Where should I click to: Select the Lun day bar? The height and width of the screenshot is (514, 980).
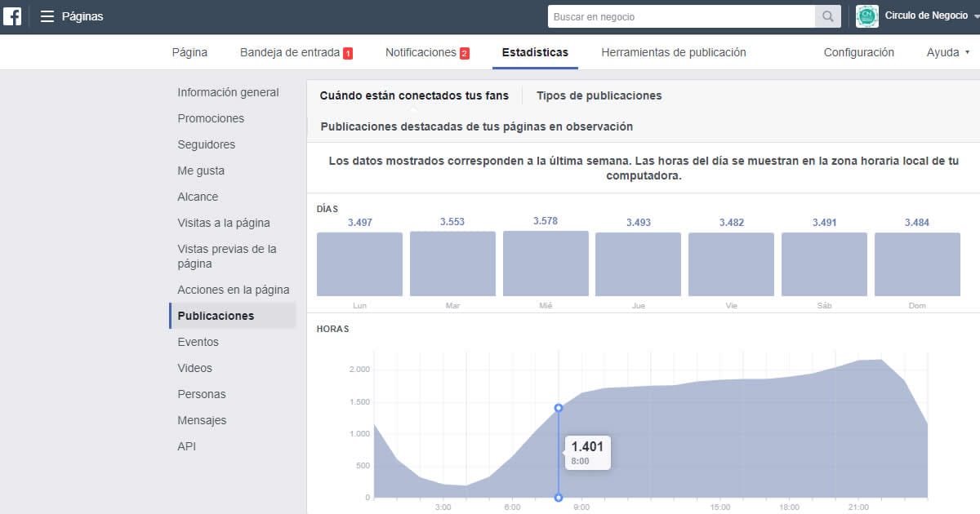click(359, 264)
